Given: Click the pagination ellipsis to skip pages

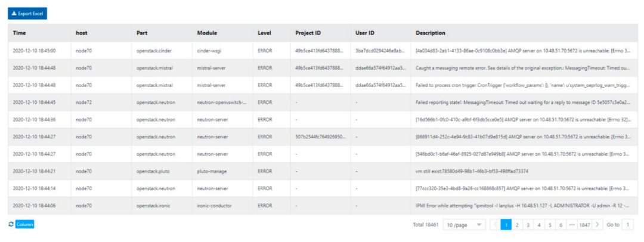Looking at the screenshot, I should (572, 225).
